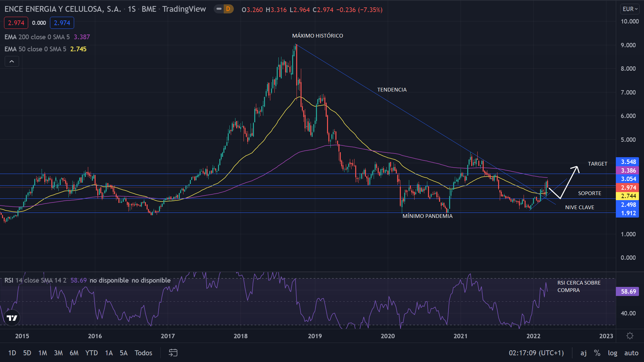644x362 pixels.
Task: Toggle adjusted data with the aj button
Action: click(584, 353)
